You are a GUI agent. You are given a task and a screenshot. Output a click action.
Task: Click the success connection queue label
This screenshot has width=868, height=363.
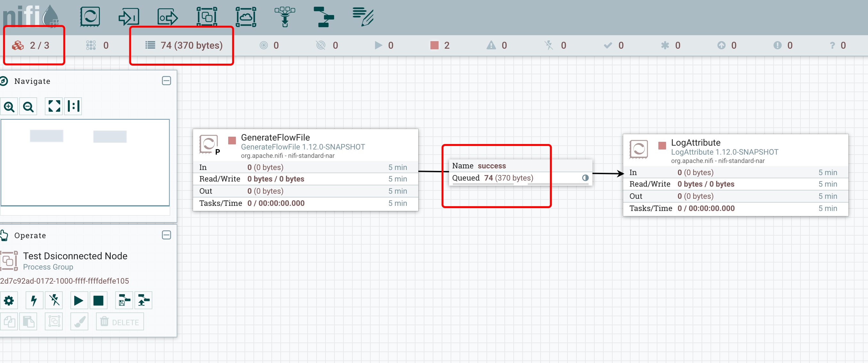point(520,172)
